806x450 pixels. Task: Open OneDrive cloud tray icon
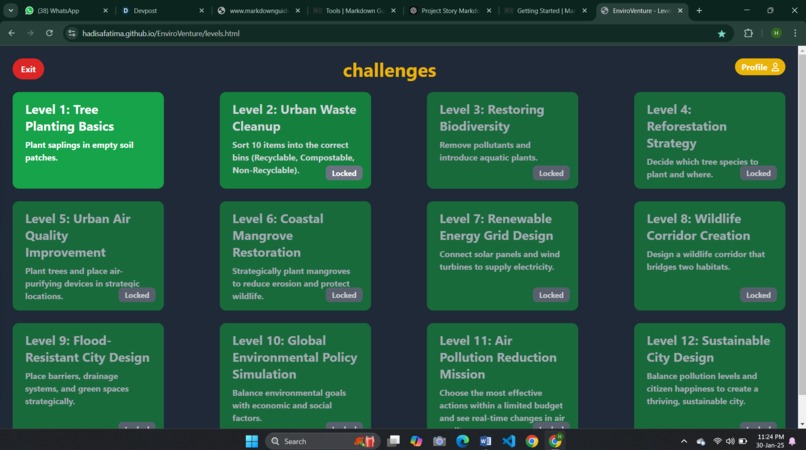coord(701,441)
